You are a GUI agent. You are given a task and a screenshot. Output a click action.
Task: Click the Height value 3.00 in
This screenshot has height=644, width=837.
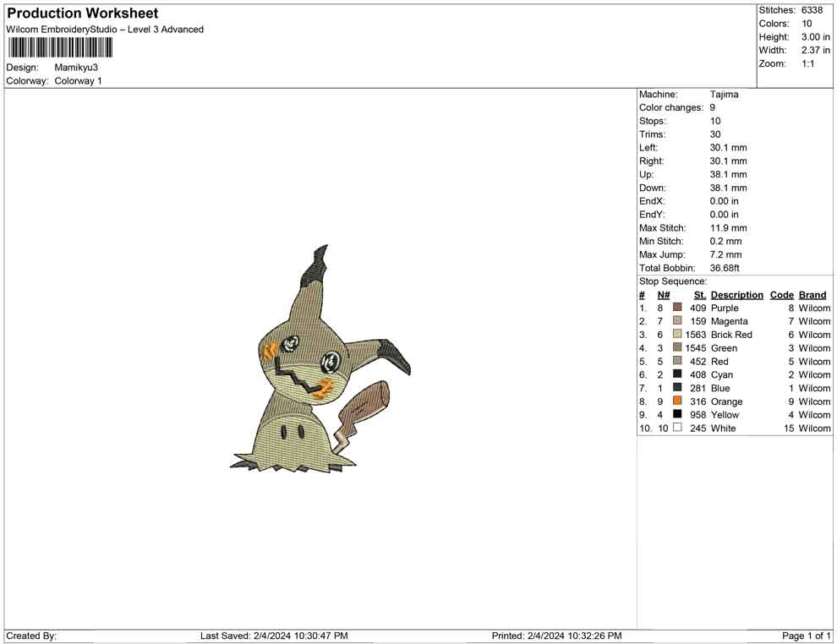point(815,37)
